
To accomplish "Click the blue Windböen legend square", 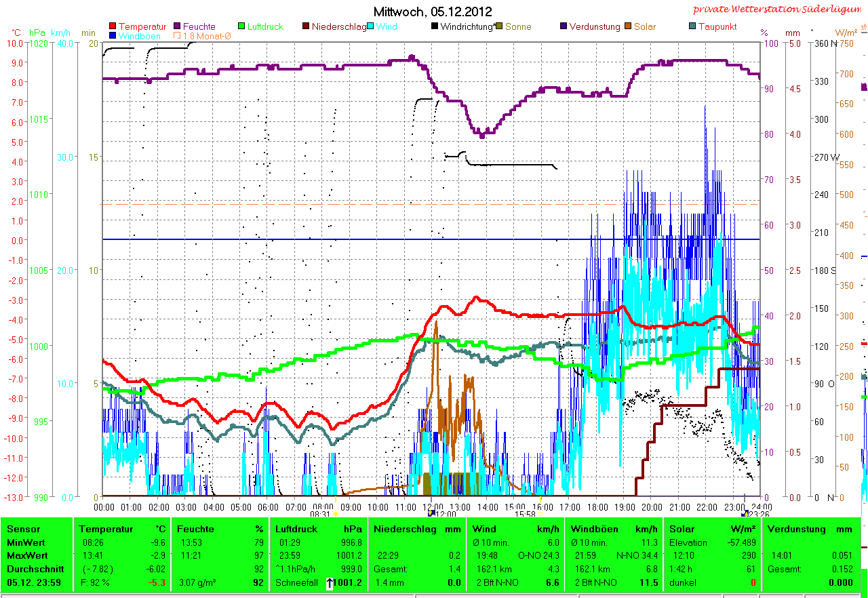I will (113, 35).
